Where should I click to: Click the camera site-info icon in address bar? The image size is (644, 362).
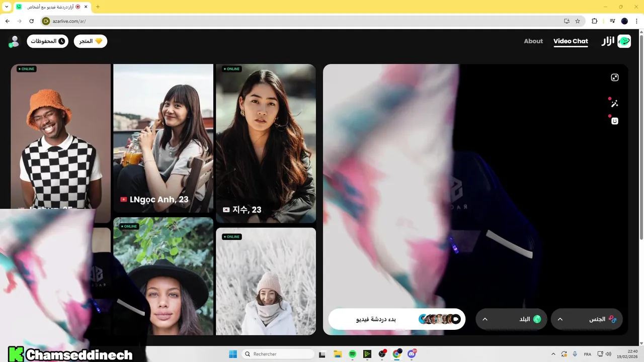[x=46, y=21]
